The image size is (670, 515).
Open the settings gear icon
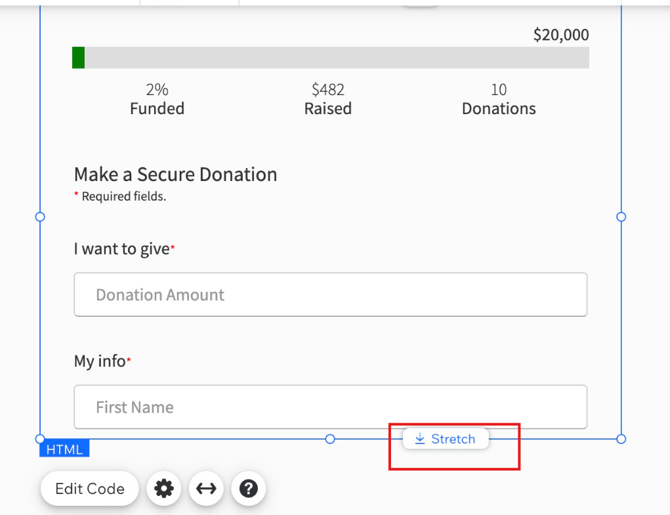pos(164,488)
